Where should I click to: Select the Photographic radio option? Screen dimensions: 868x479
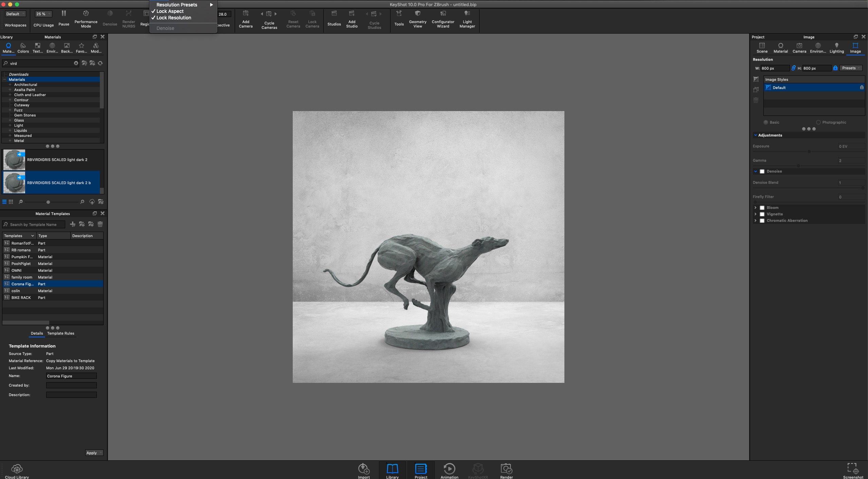point(818,122)
